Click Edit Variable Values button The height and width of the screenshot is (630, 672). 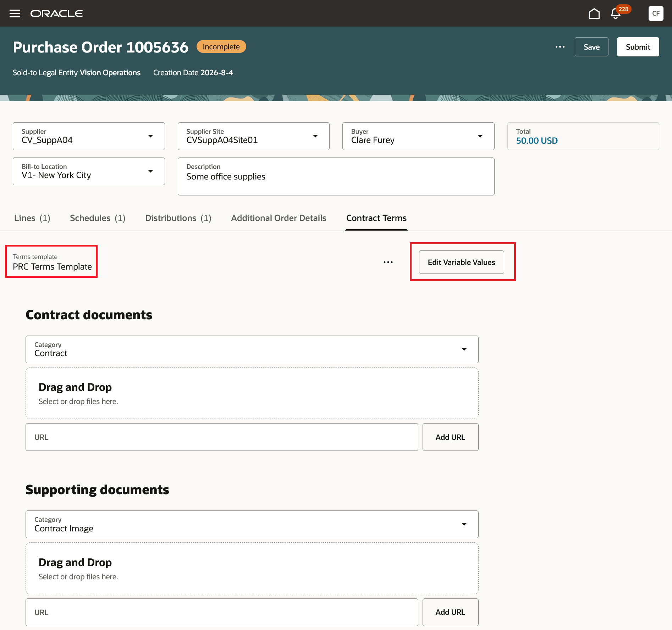pyautogui.click(x=461, y=262)
